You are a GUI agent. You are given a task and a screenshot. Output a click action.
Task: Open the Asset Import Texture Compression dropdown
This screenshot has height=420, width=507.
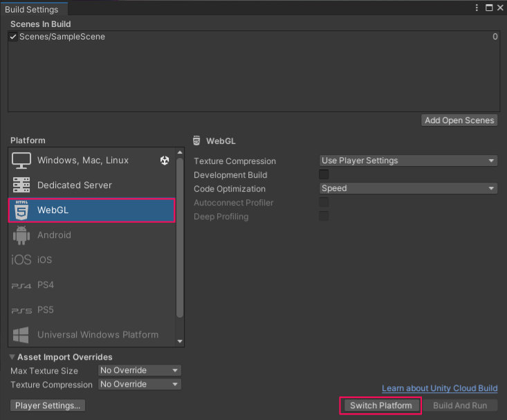tap(139, 385)
